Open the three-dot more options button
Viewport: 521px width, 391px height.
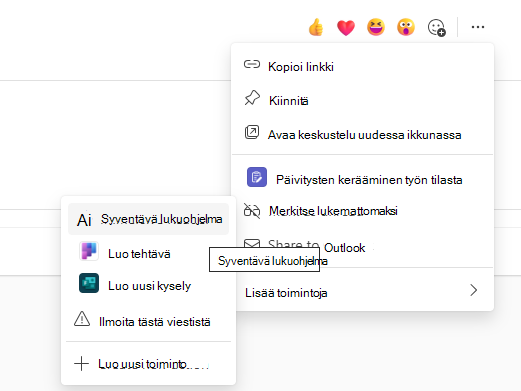(x=478, y=27)
